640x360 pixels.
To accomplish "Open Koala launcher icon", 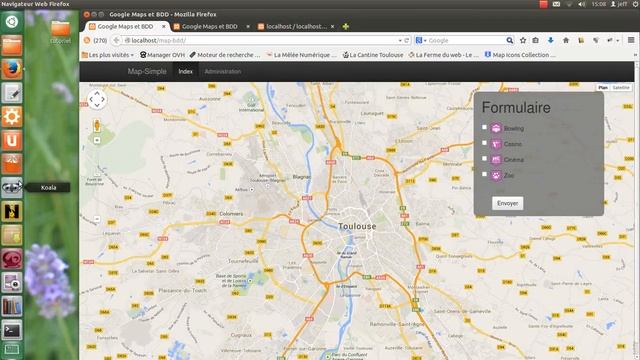I will (12, 188).
